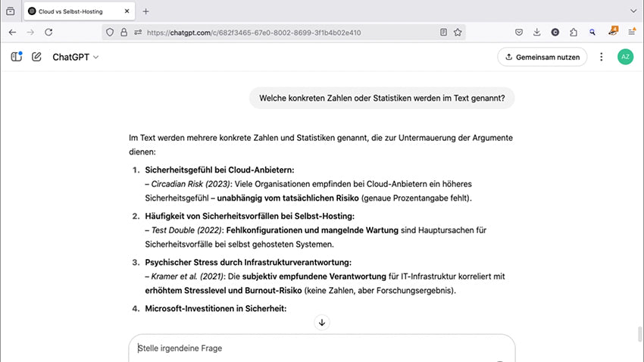Click the AZ profile avatar
The height and width of the screenshot is (362, 644).
(625, 57)
